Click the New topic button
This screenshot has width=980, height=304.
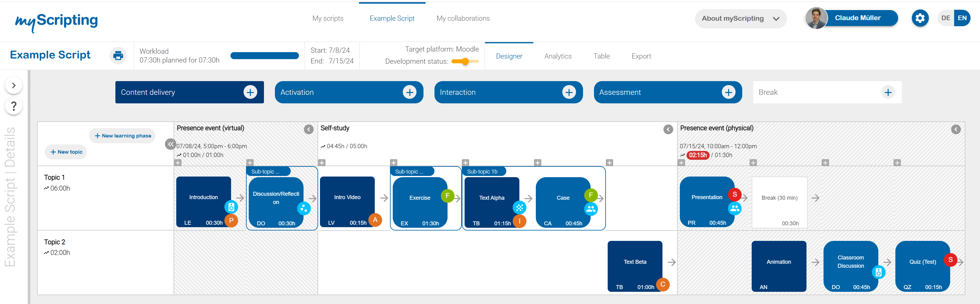coord(66,152)
